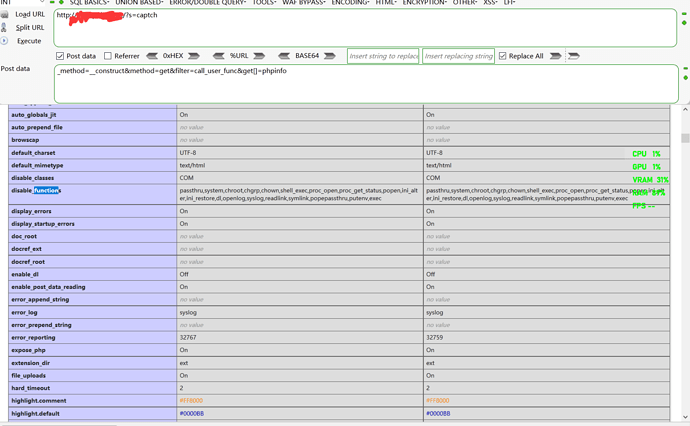Open the WAF BYPASS dropdown menu
This screenshot has width=690, height=426.
[304, 2]
